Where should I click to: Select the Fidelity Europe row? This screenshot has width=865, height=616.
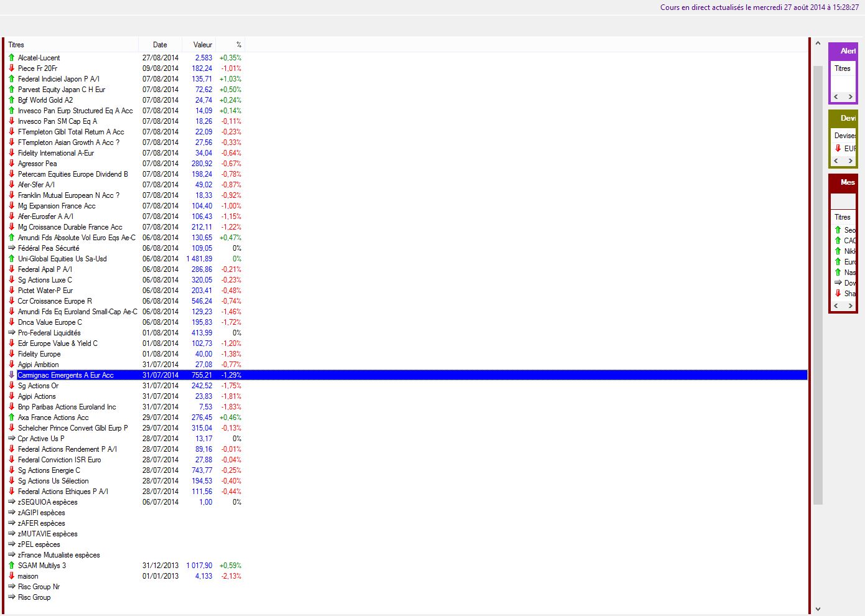39,354
